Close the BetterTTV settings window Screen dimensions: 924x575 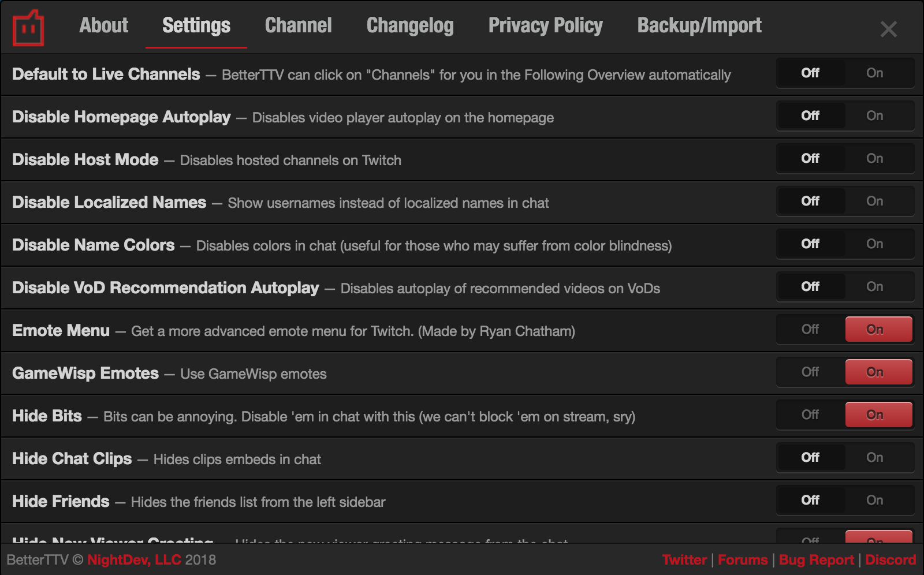point(889,29)
